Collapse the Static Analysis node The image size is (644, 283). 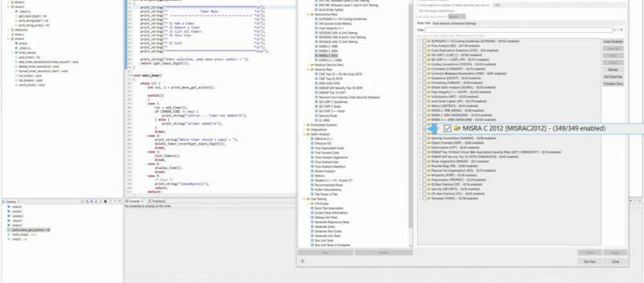[x=304, y=134]
